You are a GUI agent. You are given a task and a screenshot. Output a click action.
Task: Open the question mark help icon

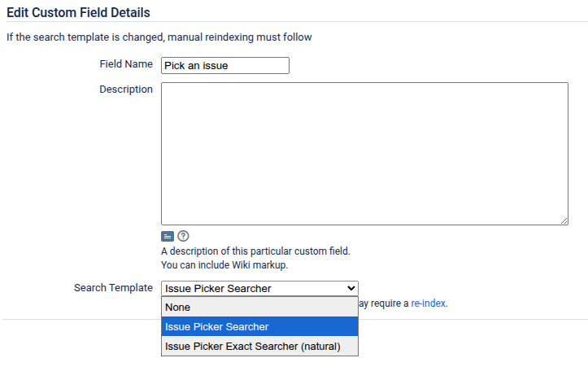click(183, 237)
